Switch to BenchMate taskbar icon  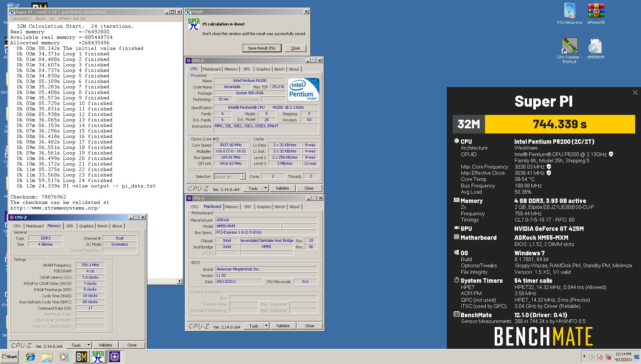[81, 357]
